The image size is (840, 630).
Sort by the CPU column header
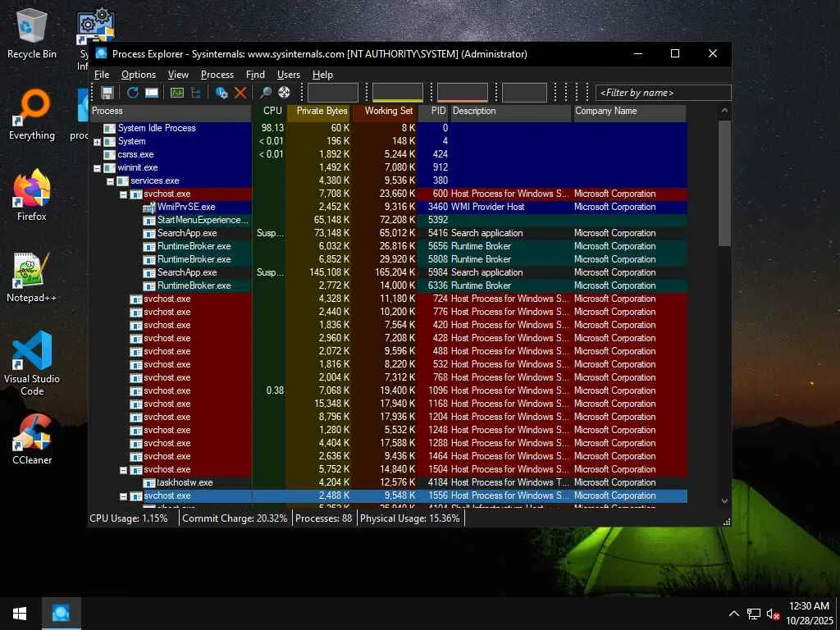269,111
